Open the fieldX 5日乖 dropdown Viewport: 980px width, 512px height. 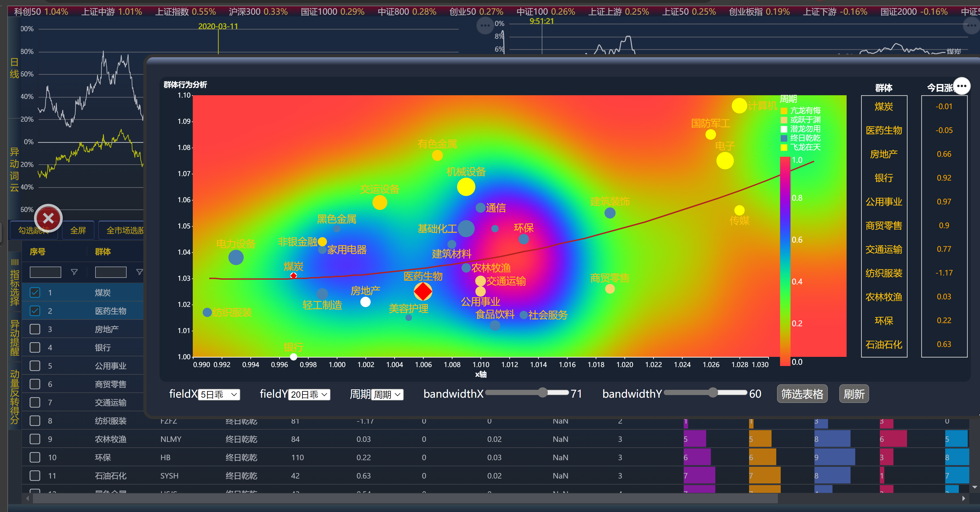[219, 394]
